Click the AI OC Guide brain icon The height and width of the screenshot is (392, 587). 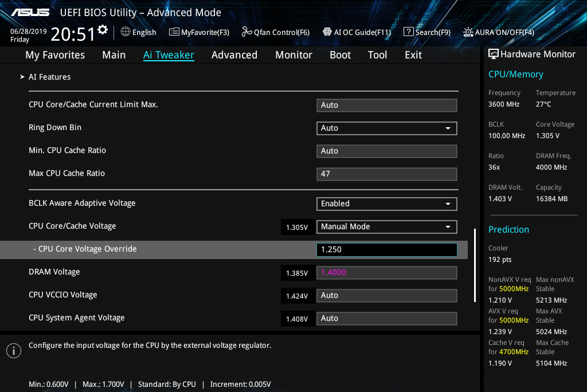click(x=327, y=32)
